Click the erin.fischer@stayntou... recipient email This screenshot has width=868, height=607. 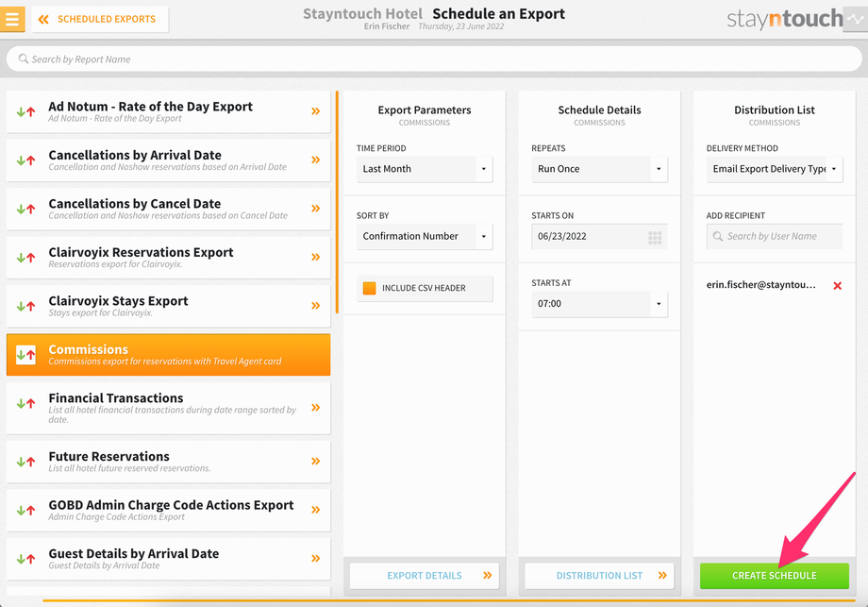click(x=761, y=285)
